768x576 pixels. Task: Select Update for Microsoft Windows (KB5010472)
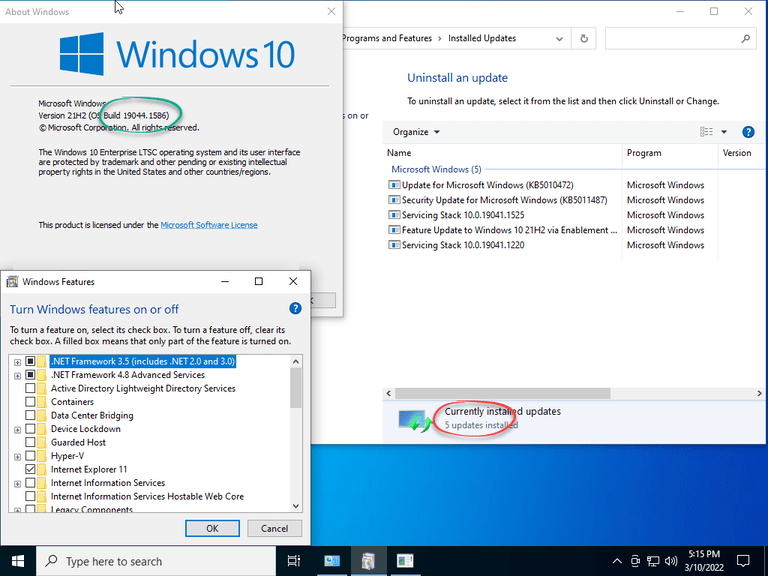(x=503, y=185)
